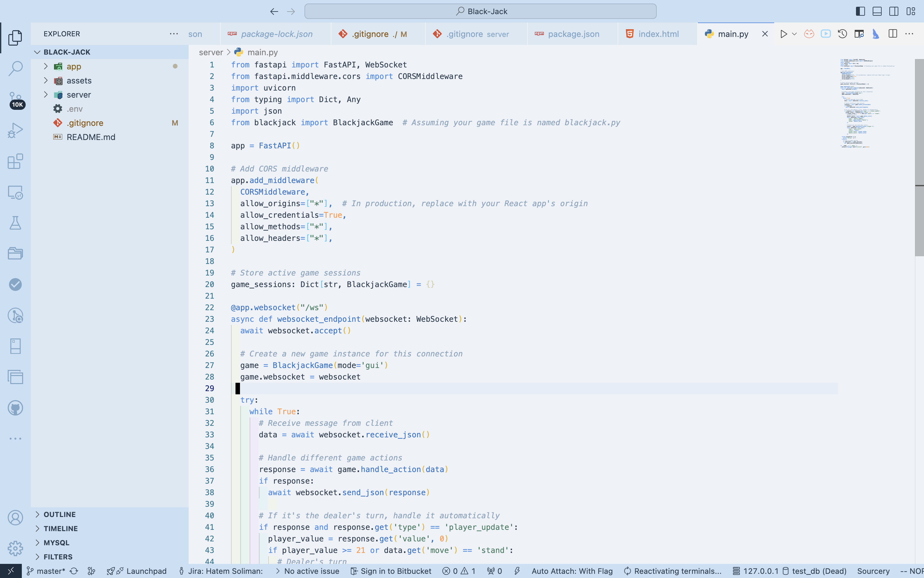Toggle secondary side bar visibility
This screenshot has height=578, width=924.
pos(894,12)
